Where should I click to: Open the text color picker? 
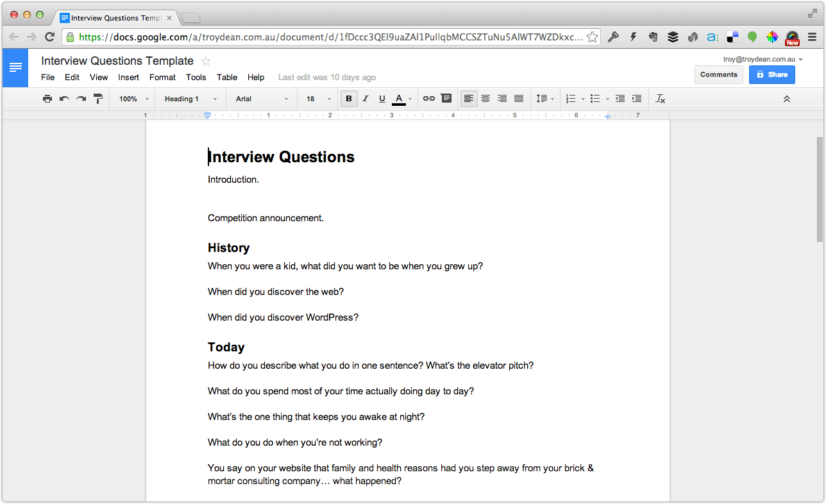(x=402, y=99)
